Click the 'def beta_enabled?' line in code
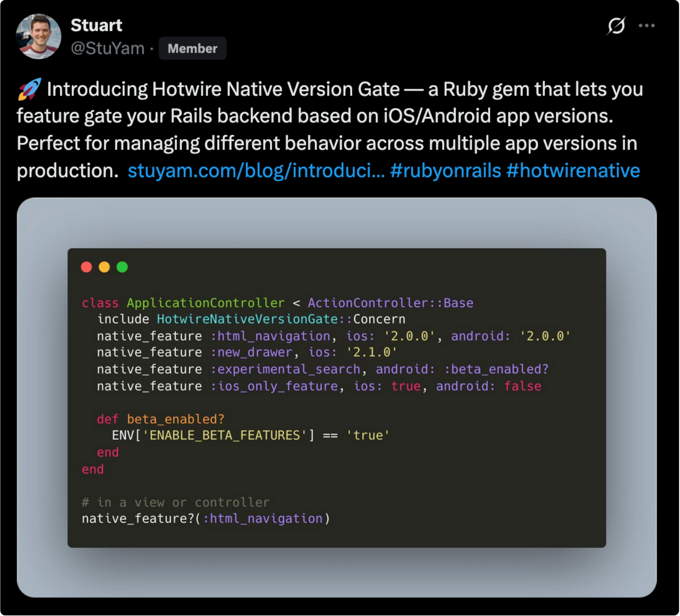 160,419
